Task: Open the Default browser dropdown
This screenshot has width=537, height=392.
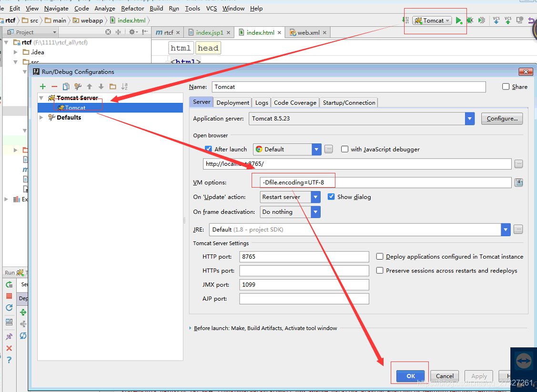Action: point(316,149)
